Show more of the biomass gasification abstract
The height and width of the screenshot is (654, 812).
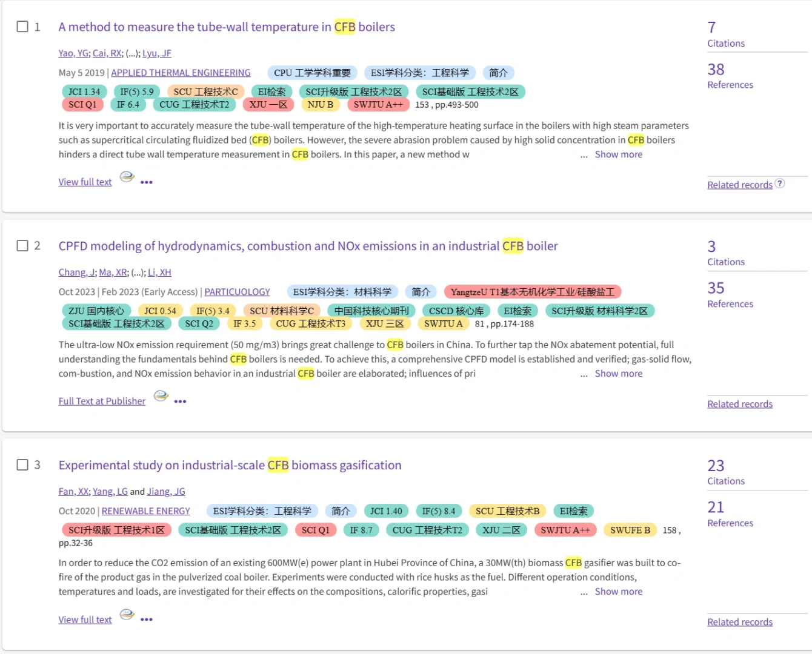click(x=619, y=592)
